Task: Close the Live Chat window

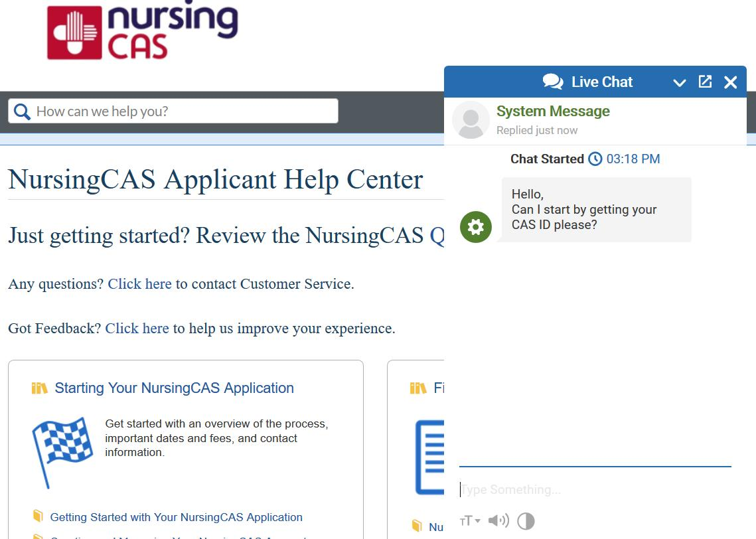Action: coord(730,82)
